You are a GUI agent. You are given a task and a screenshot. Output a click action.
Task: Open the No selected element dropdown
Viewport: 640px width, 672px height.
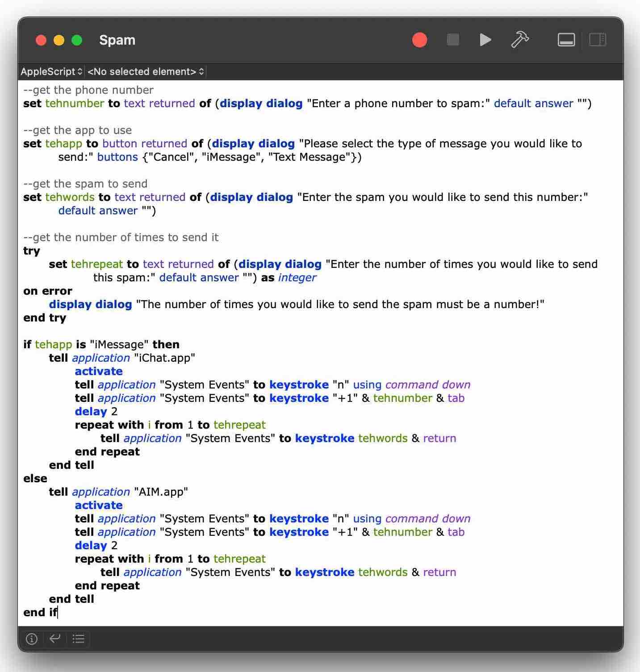click(x=146, y=71)
